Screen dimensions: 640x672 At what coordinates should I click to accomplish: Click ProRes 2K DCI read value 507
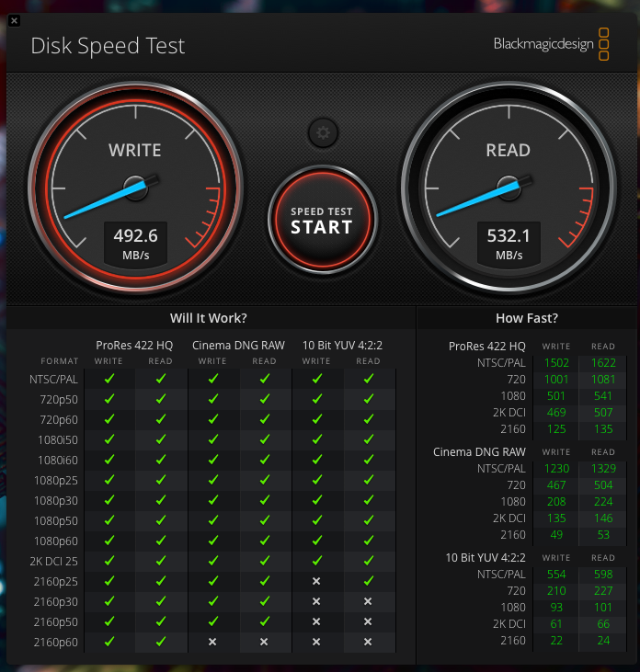603,412
